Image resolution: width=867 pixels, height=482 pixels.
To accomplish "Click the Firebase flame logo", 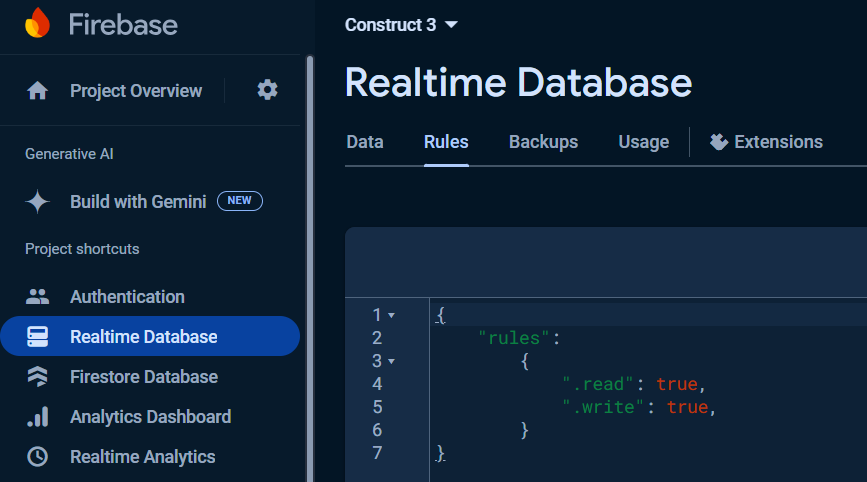I will (37, 23).
